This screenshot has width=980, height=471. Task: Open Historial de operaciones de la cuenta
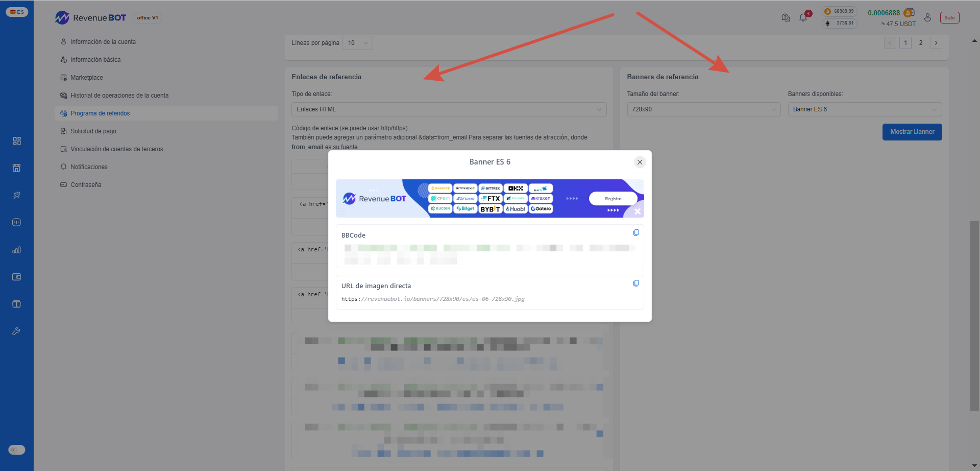166,96
